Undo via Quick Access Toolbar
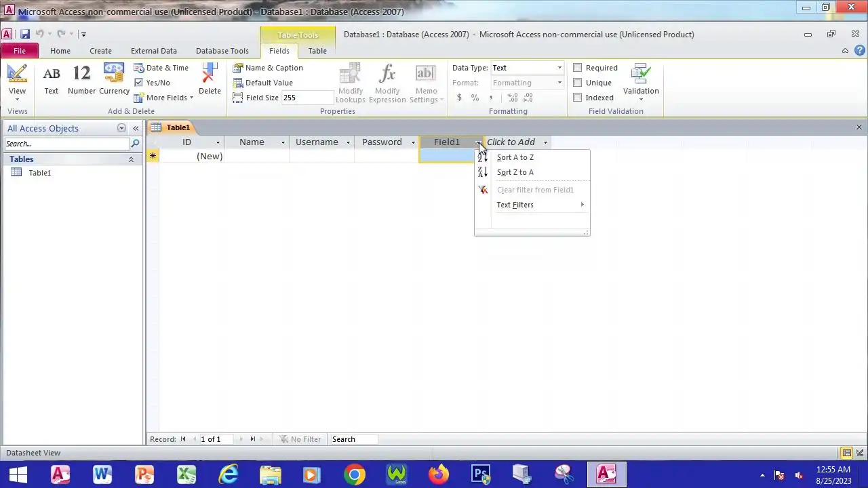Image resolution: width=868 pixels, height=488 pixels. (x=39, y=34)
